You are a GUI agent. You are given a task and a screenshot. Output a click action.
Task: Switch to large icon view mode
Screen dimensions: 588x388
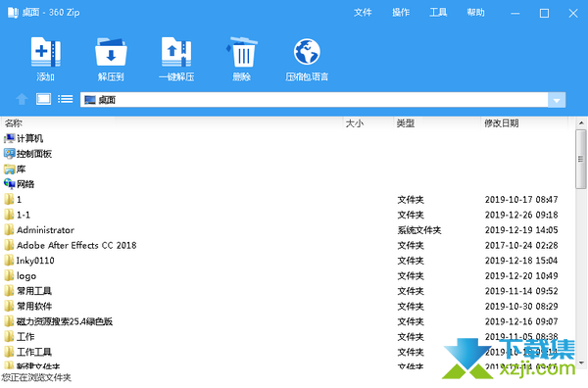pyautogui.click(x=43, y=99)
